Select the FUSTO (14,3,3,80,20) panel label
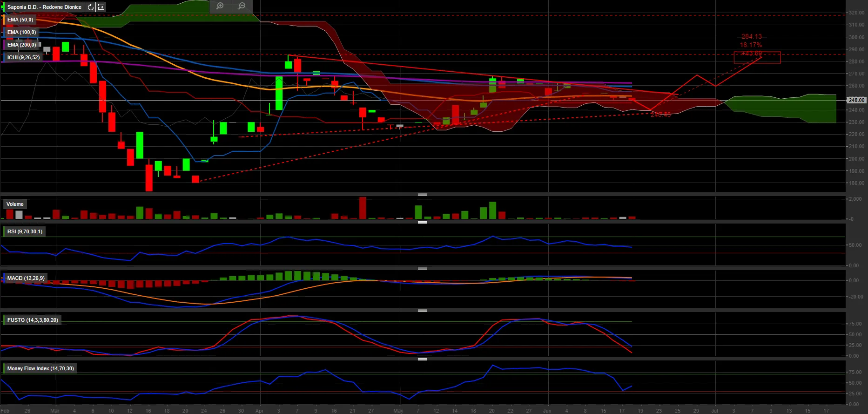 click(x=33, y=320)
